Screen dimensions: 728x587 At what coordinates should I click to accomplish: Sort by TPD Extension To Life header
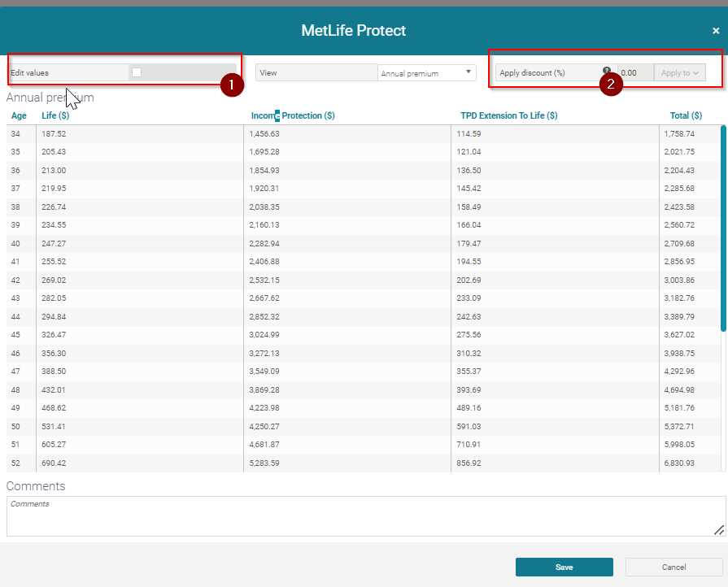point(509,115)
